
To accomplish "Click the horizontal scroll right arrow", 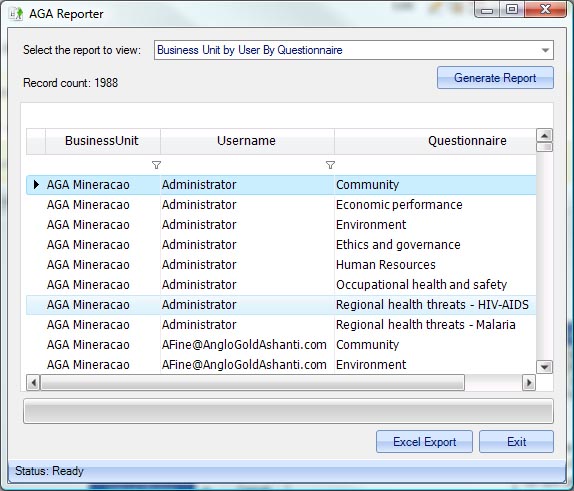I will point(529,383).
